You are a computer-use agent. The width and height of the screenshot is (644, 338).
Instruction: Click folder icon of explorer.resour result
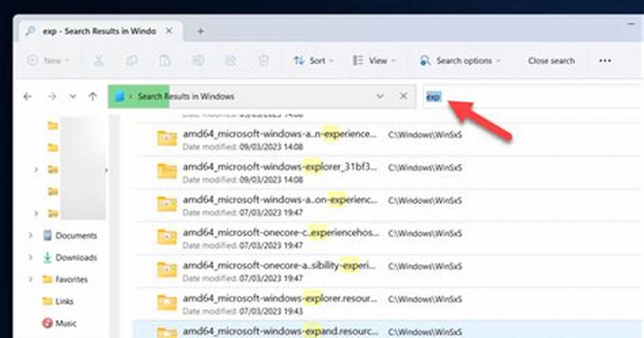tap(167, 302)
